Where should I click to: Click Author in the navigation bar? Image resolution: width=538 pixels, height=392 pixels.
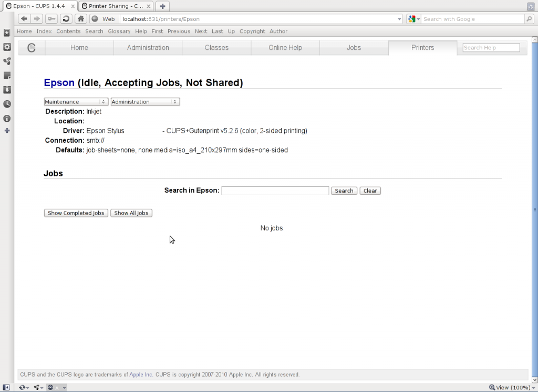click(278, 31)
